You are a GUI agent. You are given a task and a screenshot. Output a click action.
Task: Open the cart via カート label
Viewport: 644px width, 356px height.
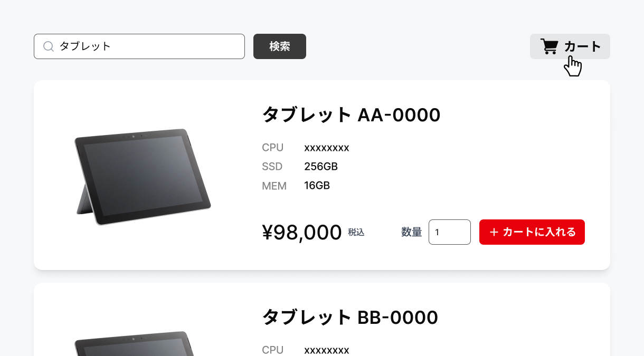582,46
